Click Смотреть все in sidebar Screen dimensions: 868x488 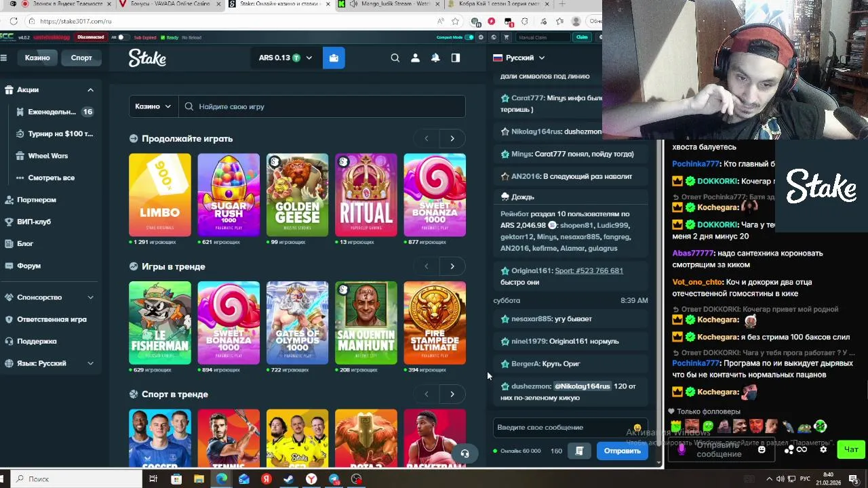tap(54, 178)
